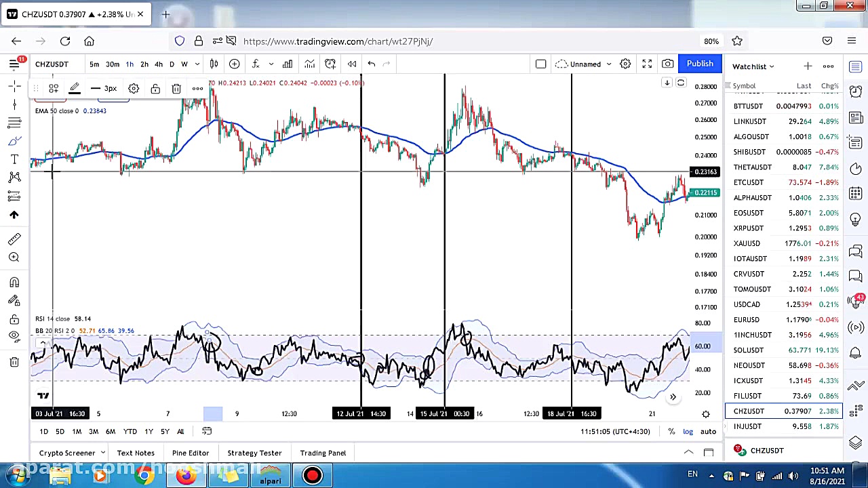Viewport: 868px width, 488px height.
Task: Undo the last chart action
Action: [x=372, y=64]
